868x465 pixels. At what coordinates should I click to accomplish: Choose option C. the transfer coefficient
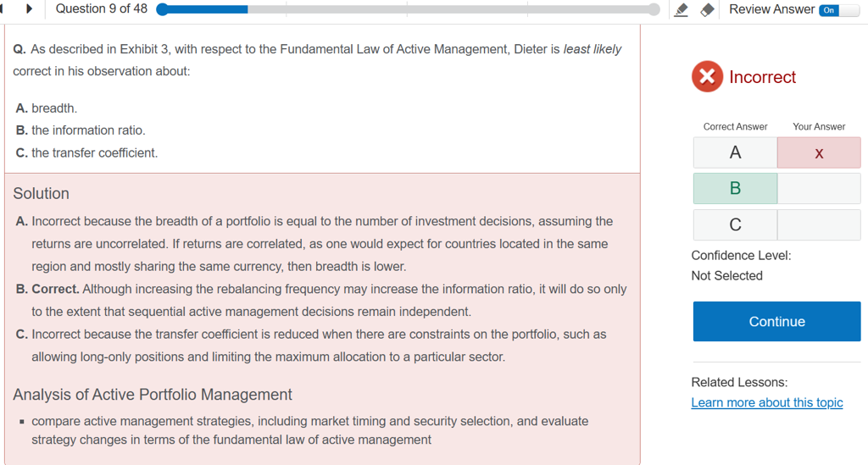tap(86, 153)
